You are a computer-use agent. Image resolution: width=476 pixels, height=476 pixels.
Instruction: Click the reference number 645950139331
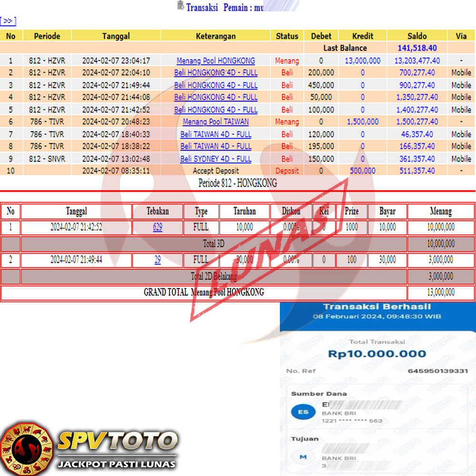tap(438, 371)
